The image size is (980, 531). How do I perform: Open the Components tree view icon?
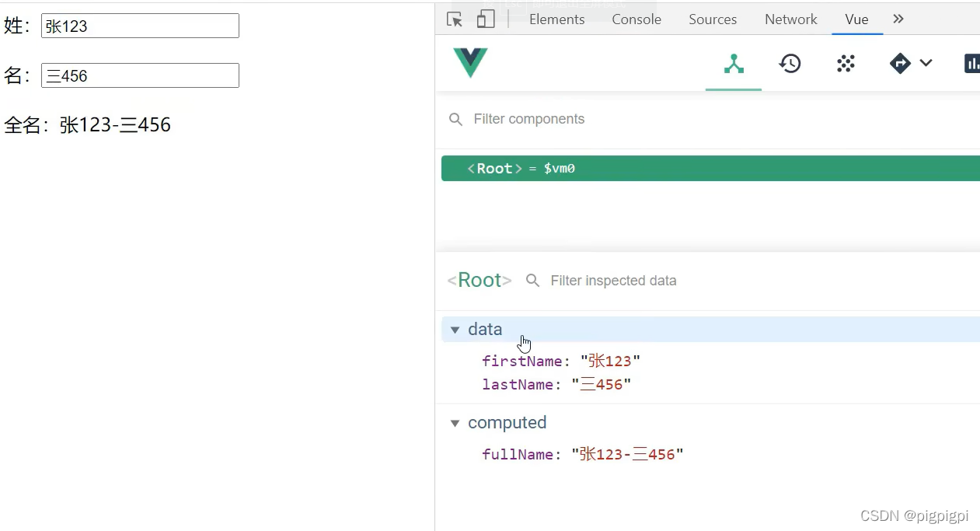(734, 64)
